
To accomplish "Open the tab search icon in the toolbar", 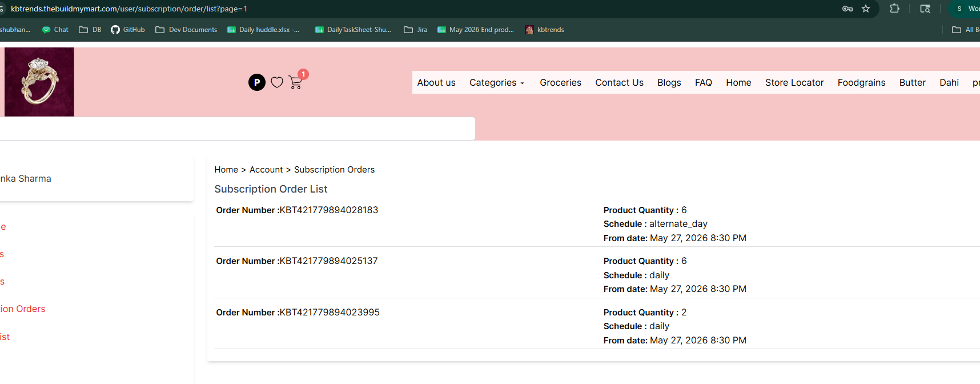I will pos(925,9).
